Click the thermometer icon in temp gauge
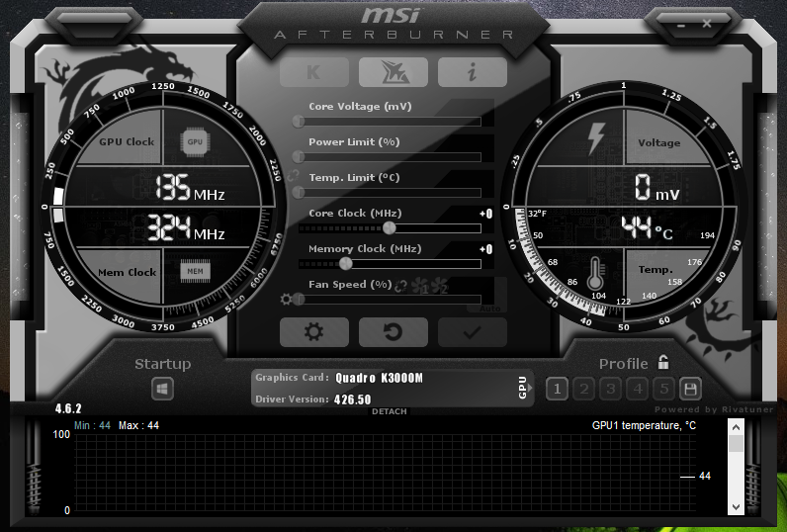The height and width of the screenshot is (532, 787). point(595,274)
